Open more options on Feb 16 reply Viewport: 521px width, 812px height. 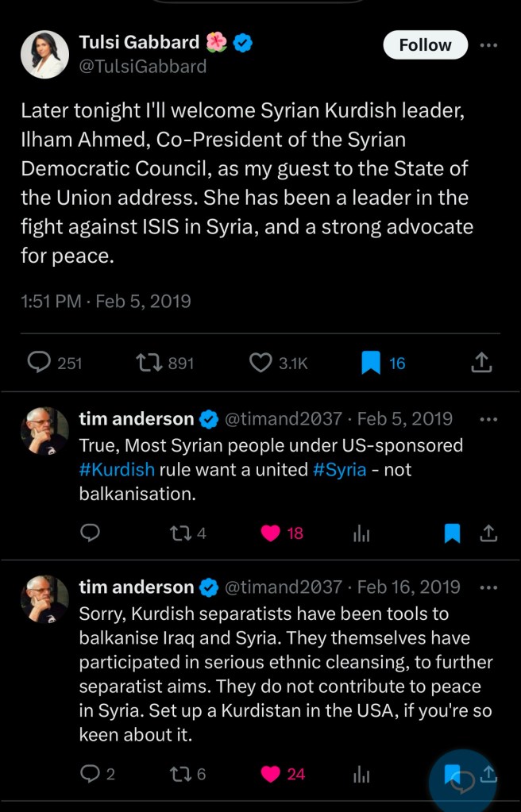coord(489,587)
